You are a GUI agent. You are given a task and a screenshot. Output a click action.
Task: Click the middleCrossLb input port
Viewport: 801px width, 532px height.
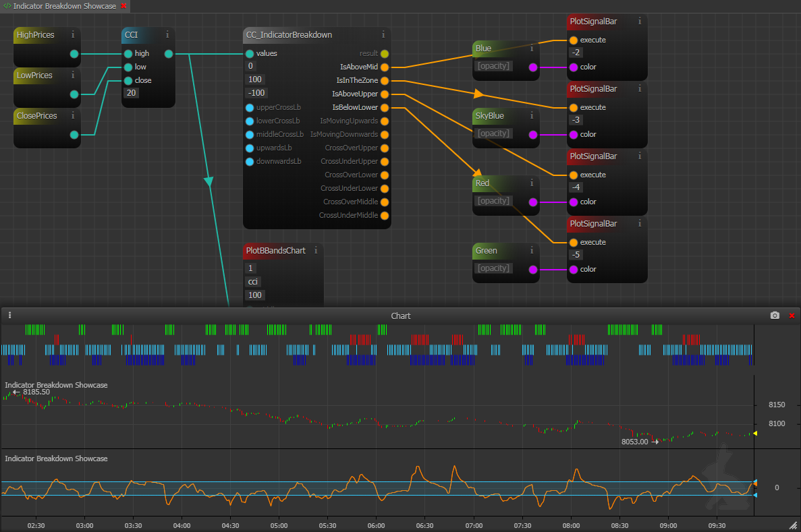click(250, 135)
